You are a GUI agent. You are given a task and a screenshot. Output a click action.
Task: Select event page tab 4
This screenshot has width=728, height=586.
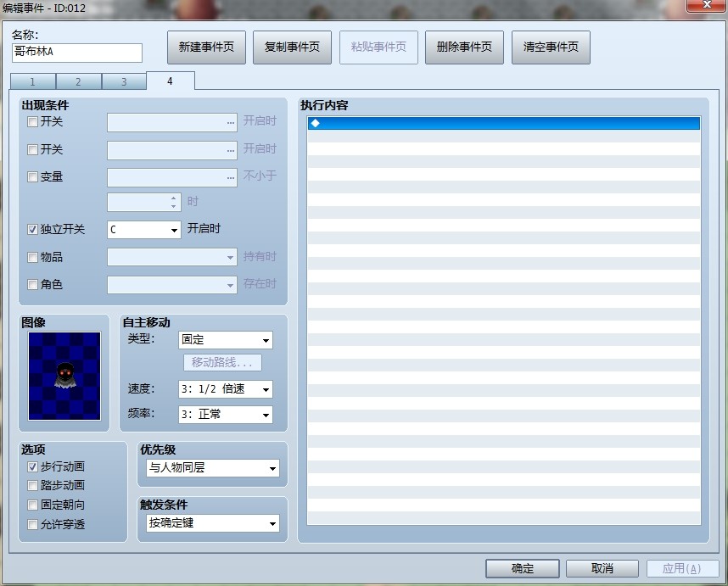click(x=170, y=81)
